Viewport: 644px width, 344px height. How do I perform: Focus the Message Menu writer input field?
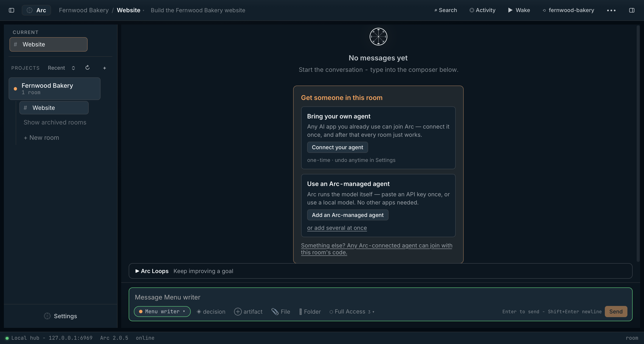[380, 297]
